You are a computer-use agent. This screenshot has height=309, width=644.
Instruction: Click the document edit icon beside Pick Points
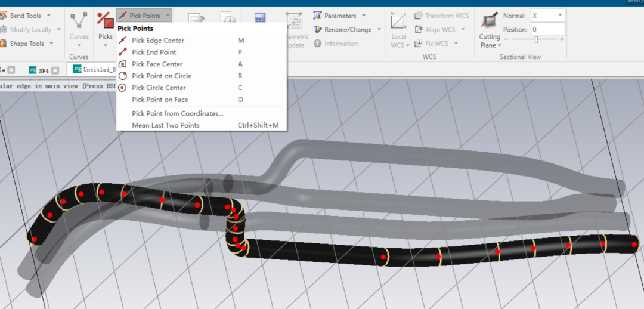196,18
